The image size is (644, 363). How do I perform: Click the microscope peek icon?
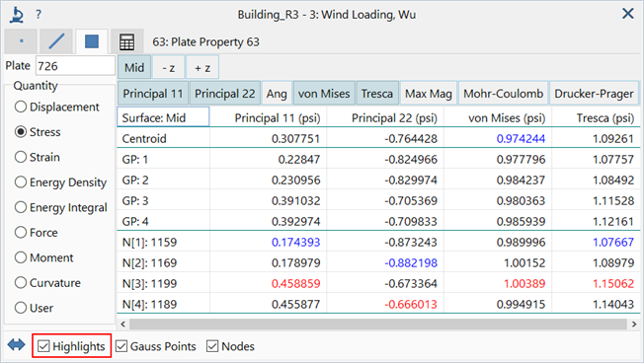tap(17, 15)
